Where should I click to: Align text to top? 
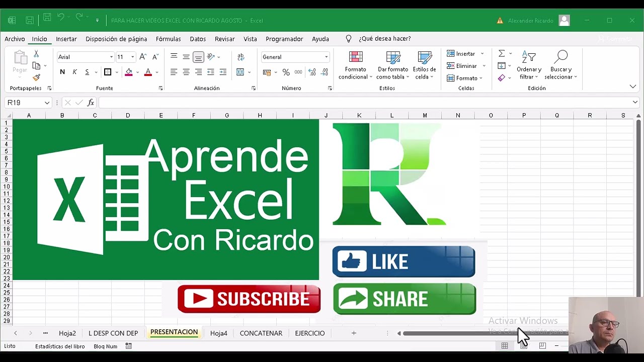[174, 57]
